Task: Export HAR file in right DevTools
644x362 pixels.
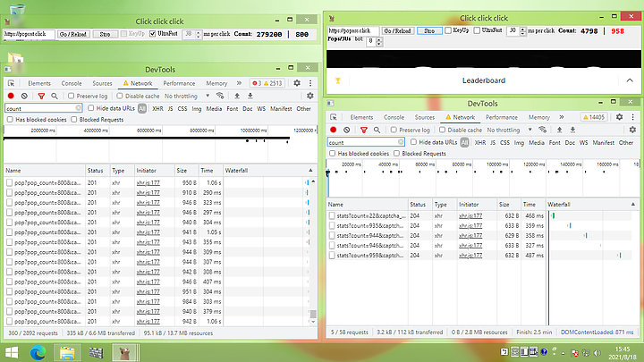Action: tap(572, 130)
